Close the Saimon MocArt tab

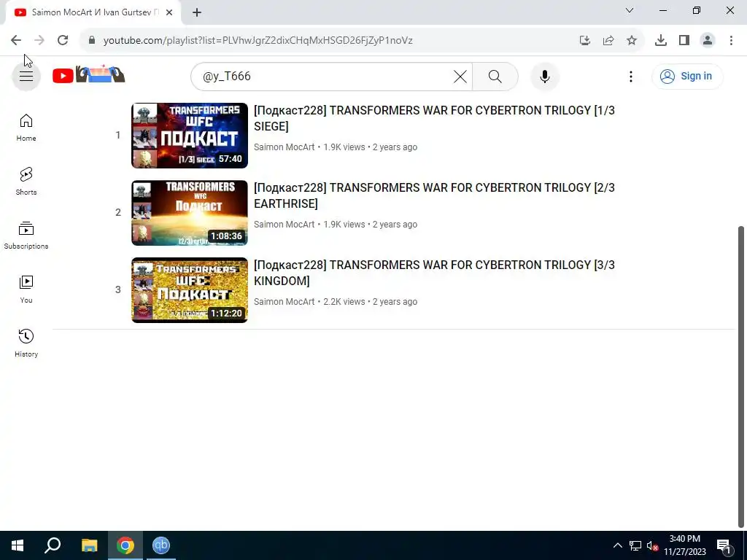coord(169,13)
